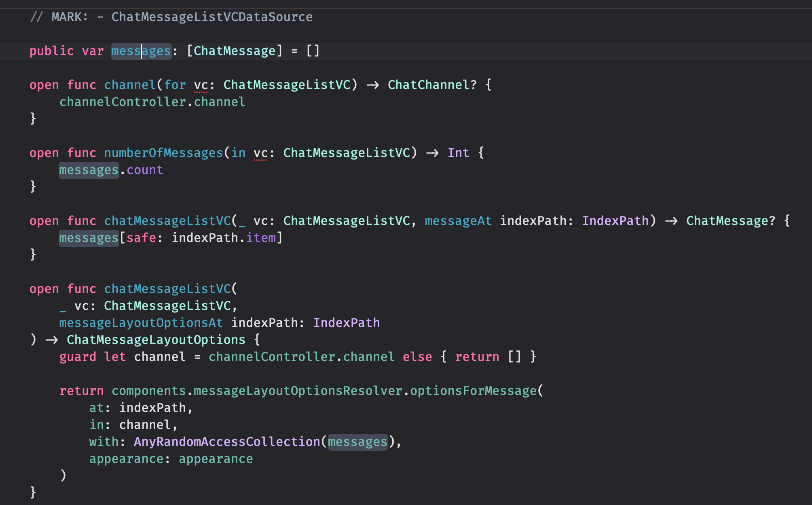Click the 'else' keyword in guard statement
The image size is (812, 505).
coord(417,357)
